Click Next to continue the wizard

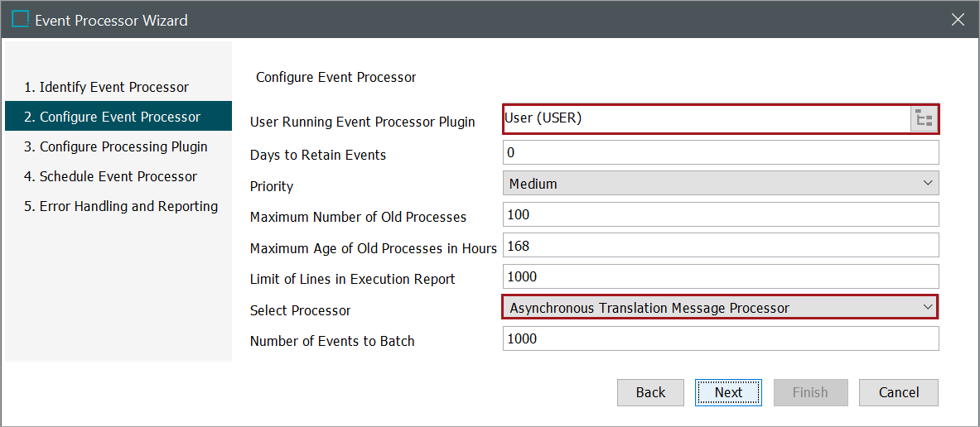coord(728,393)
